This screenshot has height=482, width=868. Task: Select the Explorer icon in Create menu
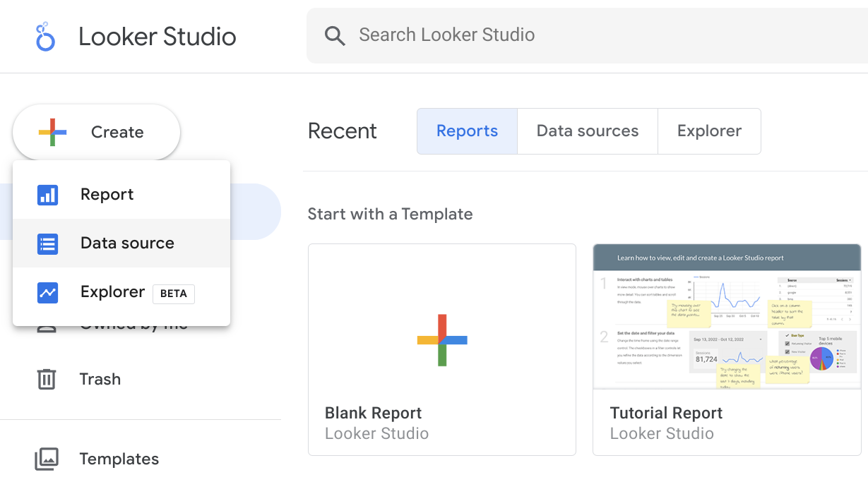tap(47, 291)
